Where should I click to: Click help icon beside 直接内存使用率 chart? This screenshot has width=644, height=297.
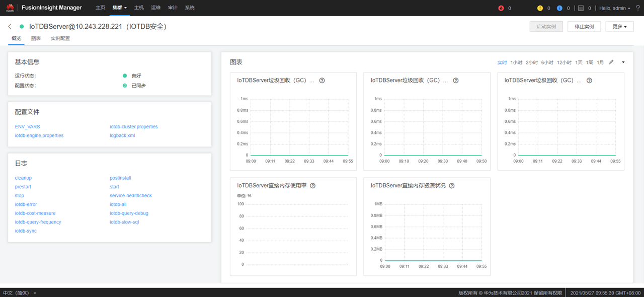click(x=312, y=186)
